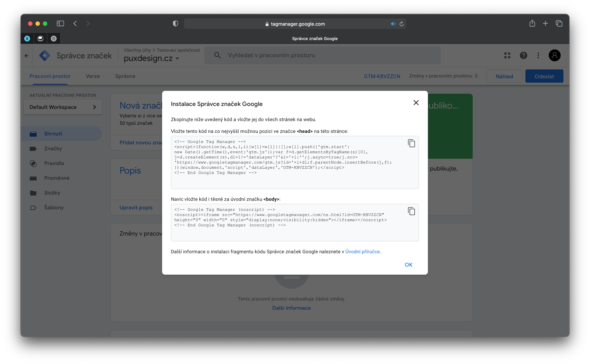Open the user account avatar

(554, 55)
